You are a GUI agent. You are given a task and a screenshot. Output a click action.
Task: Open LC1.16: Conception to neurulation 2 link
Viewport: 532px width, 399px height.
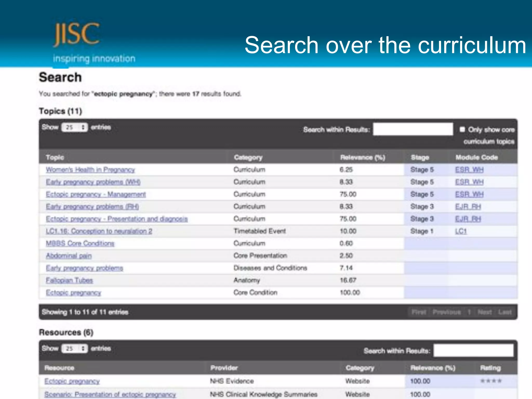(x=99, y=231)
